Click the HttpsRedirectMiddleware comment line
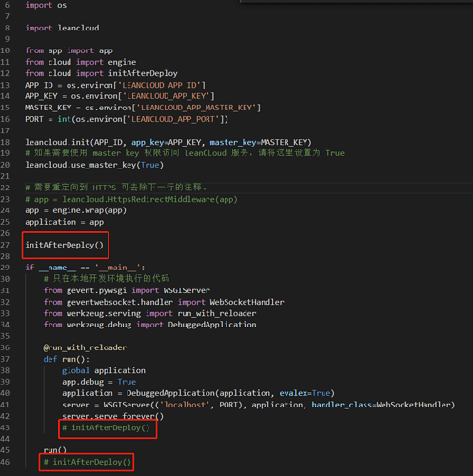Viewport: 473px width, 476px height. coord(131,199)
